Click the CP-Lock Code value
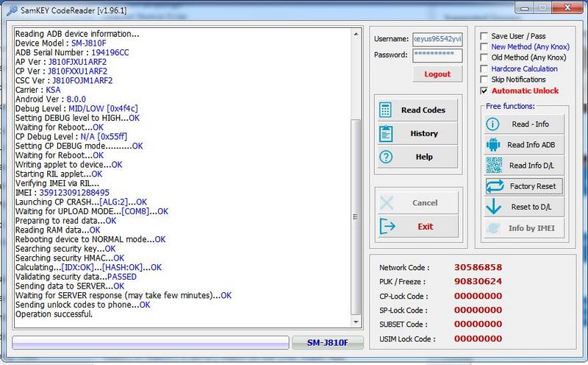Image resolution: width=588 pixels, height=365 pixels. click(x=478, y=296)
